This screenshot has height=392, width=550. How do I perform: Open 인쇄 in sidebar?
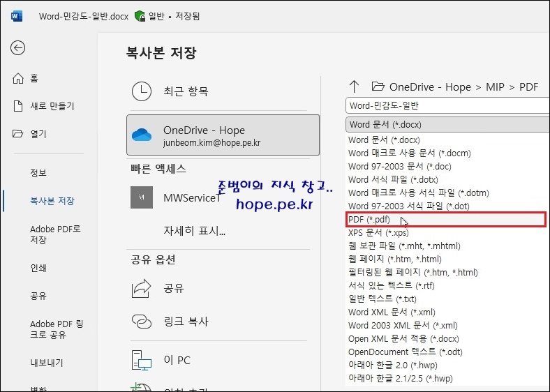tap(38, 268)
